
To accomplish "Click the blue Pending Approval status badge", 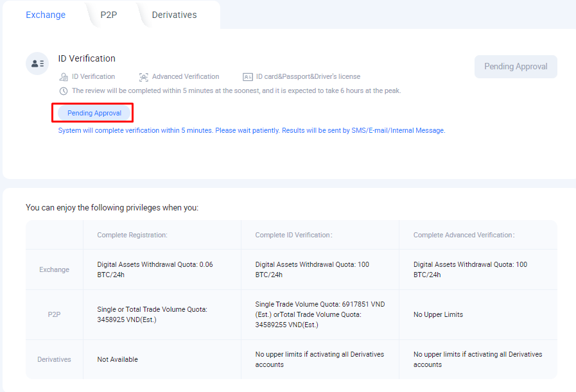I will pyautogui.click(x=94, y=113).
